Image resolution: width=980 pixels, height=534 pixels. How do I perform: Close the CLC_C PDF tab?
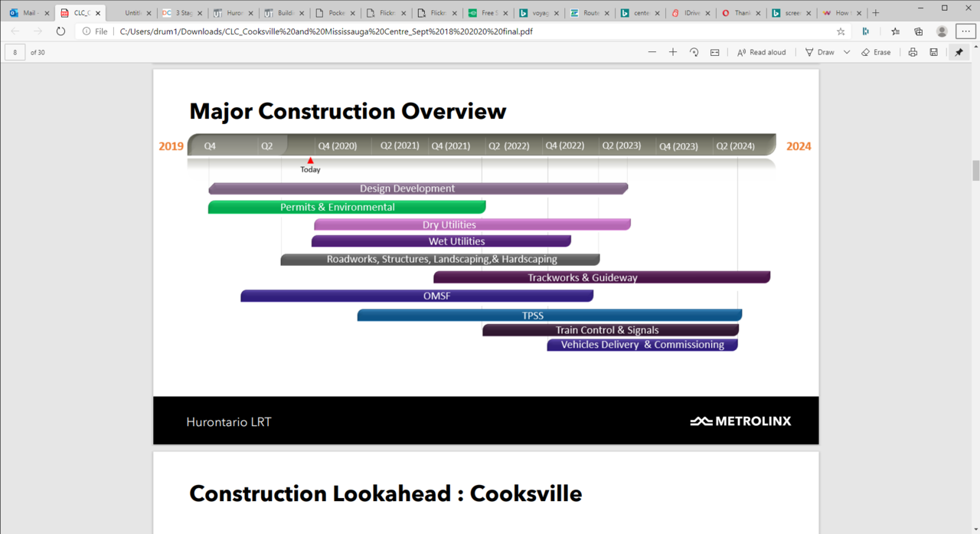(98, 13)
